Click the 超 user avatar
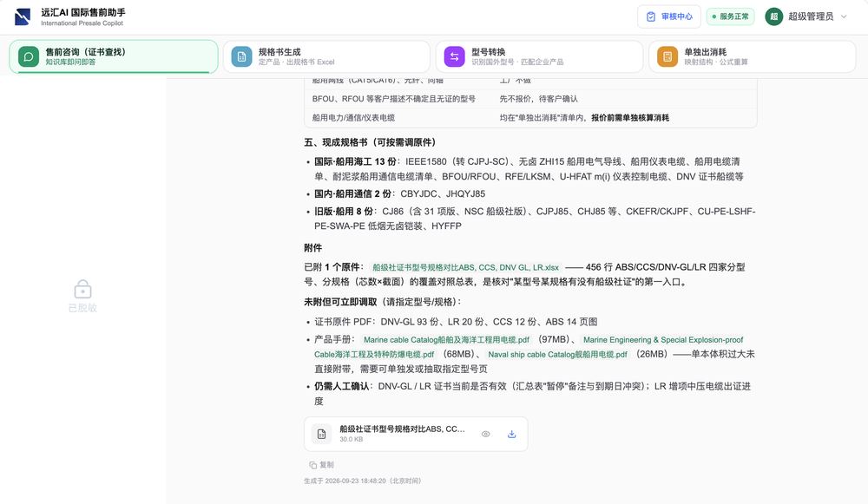 pyautogui.click(x=774, y=16)
